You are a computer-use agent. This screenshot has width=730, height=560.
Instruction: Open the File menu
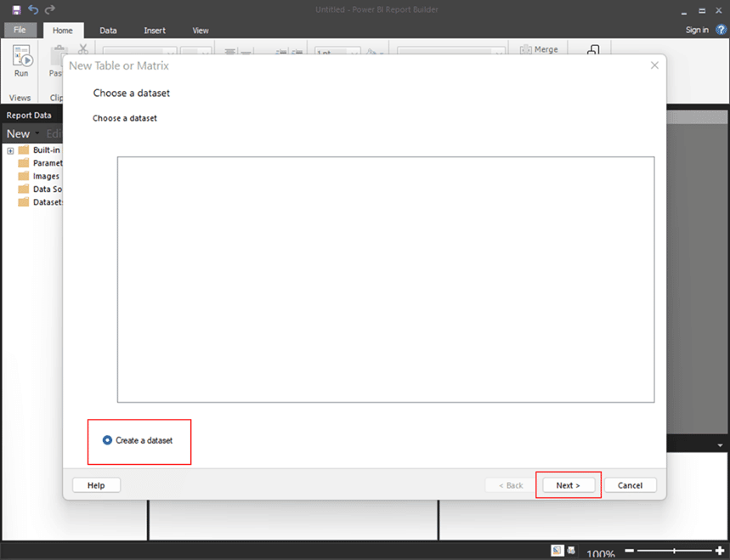(20, 30)
